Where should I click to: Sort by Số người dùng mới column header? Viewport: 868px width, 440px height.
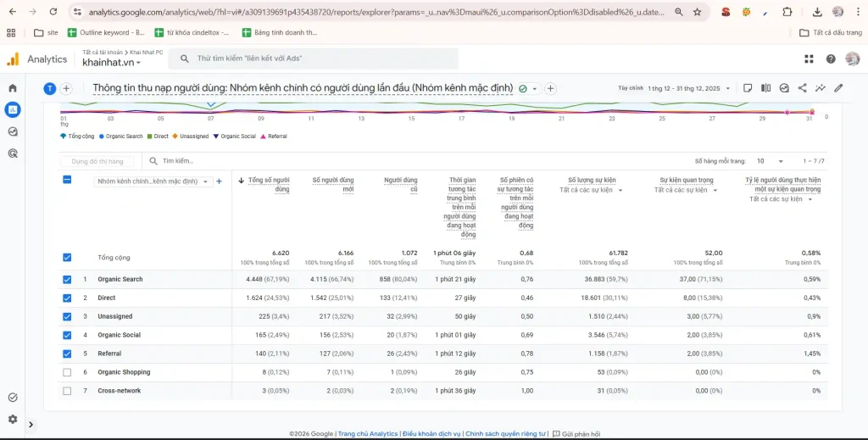[332, 184]
